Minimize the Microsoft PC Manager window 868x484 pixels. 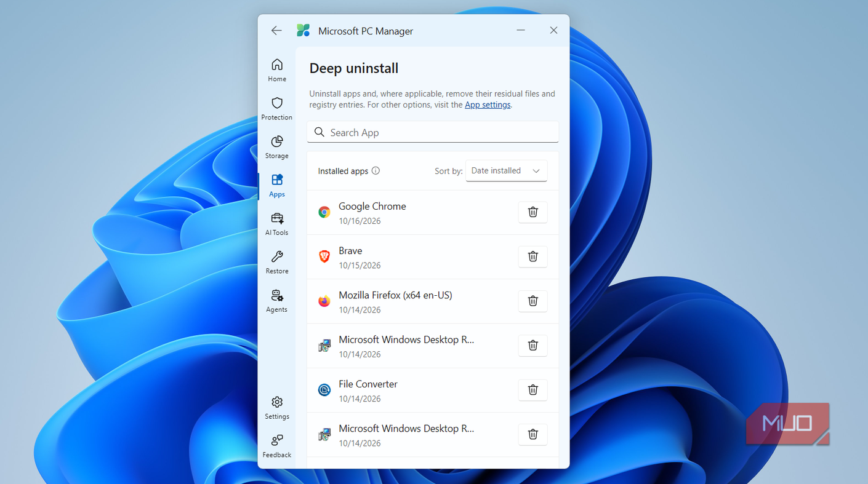tap(521, 30)
